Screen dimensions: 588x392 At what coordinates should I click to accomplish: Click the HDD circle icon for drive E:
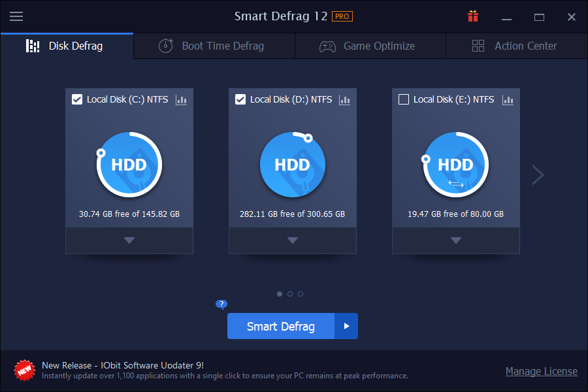[x=455, y=165]
